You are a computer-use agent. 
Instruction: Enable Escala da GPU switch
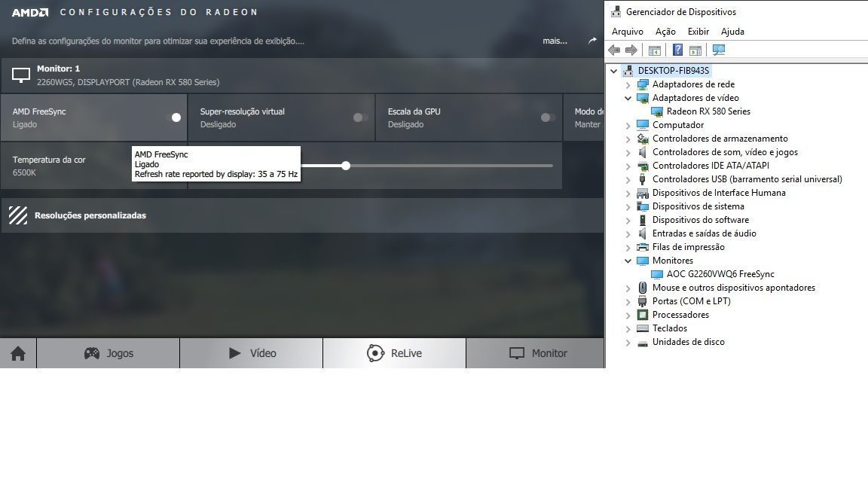tap(548, 117)
